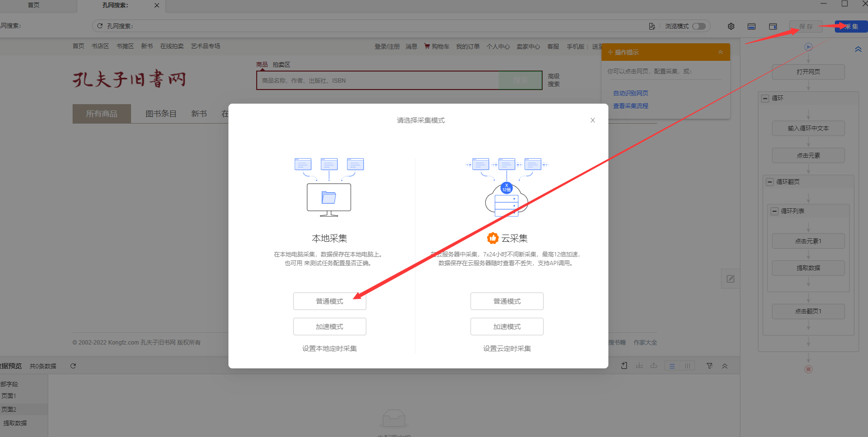
Task: Close the collection mode dialog
Action: click(592, 120)
